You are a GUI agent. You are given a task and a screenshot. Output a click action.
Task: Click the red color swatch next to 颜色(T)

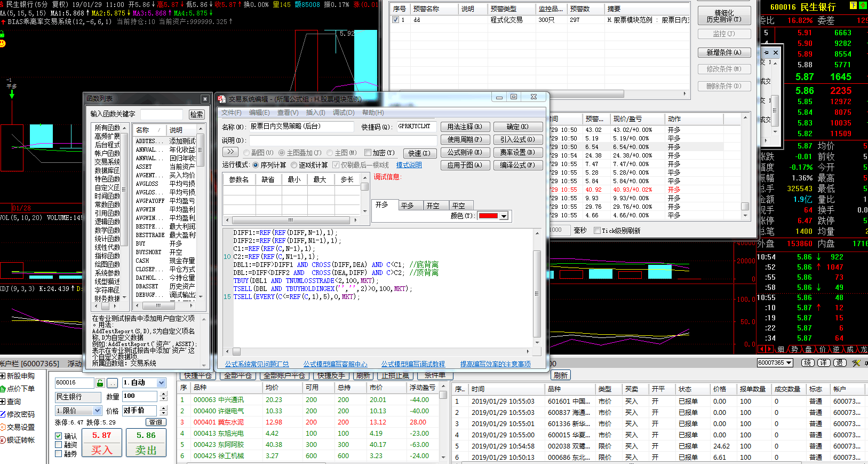[488, 216]
